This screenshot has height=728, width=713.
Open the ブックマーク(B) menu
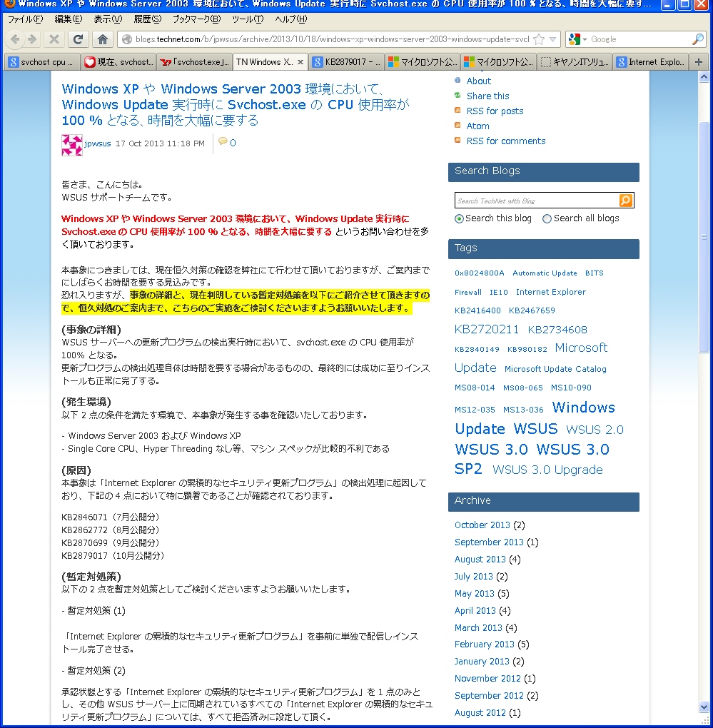click(x=196, y=19)
